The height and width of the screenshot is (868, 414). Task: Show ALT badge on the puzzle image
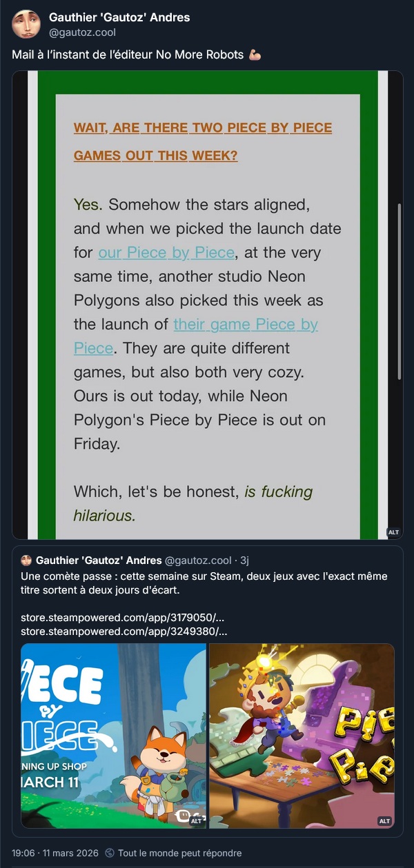[x=384, y=821]
